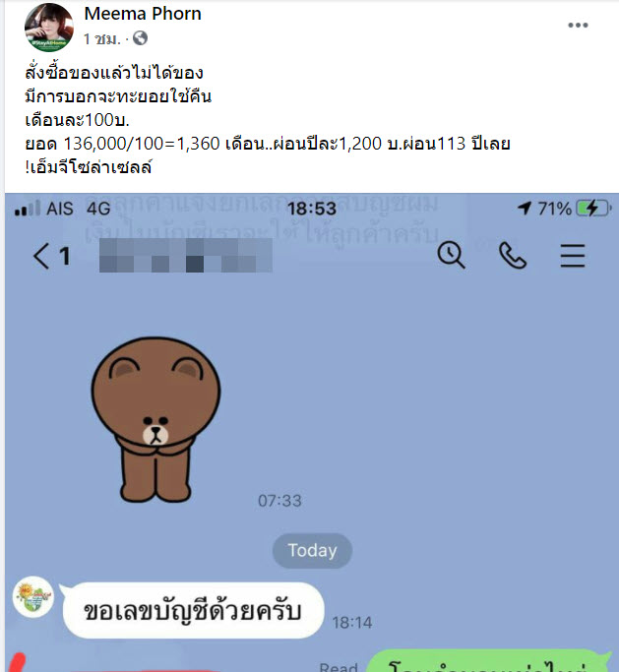Image resolution: width=619 pixels, height=672 pixels.
Task: Click the Meema Phorn profile picture
Action: 49,28
